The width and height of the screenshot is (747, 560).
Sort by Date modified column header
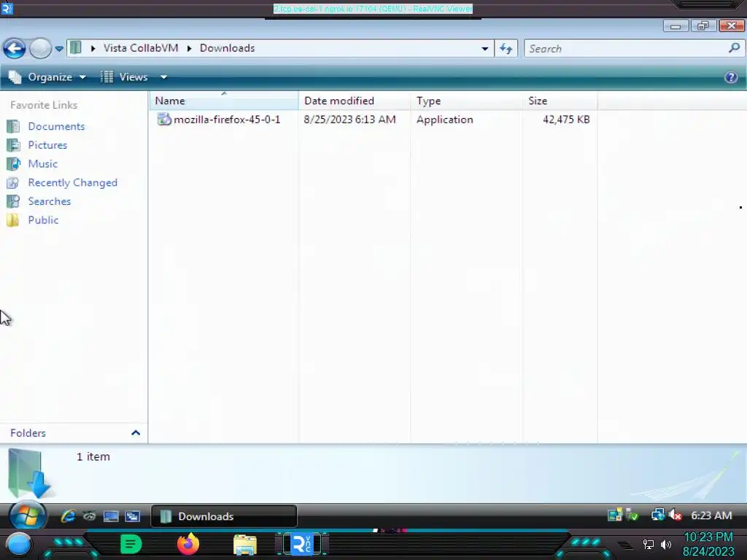pos(354,101)
